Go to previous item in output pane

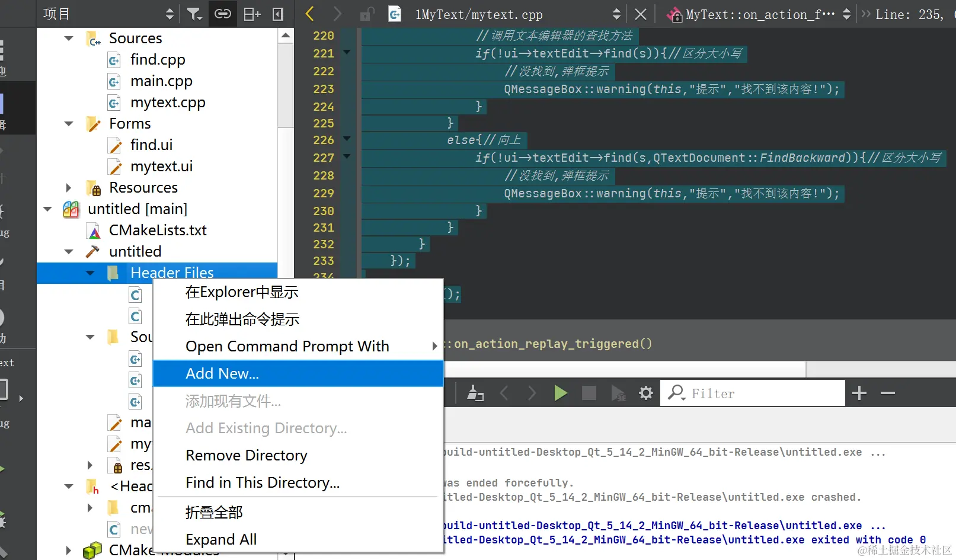504,393
